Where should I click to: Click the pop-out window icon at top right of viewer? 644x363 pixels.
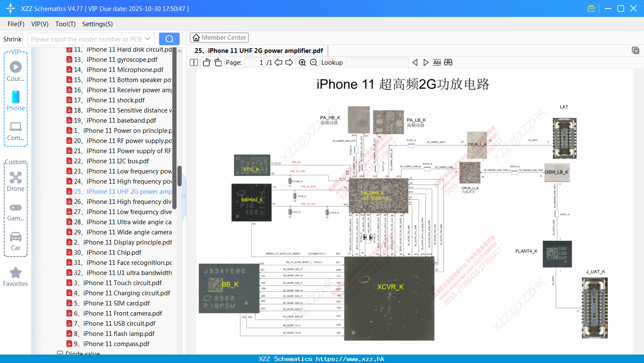click(636, 50)
